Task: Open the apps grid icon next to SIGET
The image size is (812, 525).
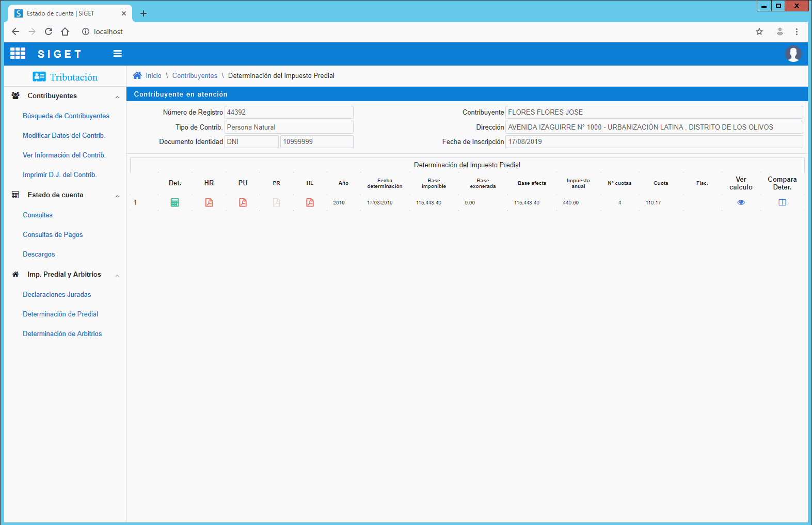Action: click(x=18, y=53)
